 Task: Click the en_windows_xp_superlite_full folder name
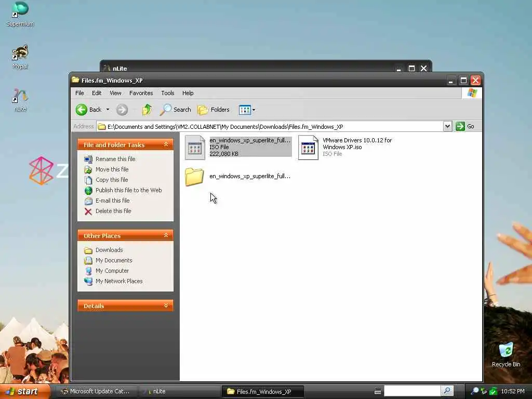(250, 176)
